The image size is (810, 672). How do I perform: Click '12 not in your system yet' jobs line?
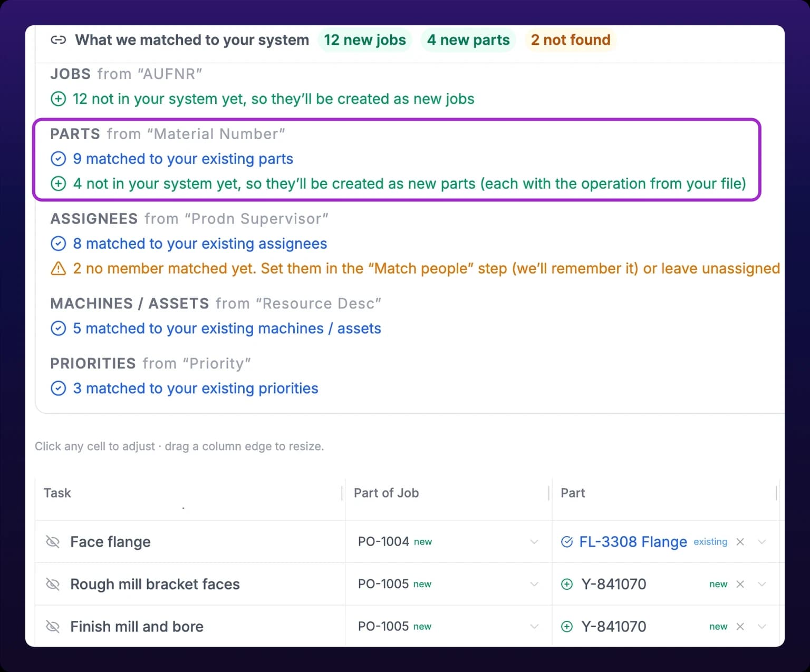tap(273, 99)
